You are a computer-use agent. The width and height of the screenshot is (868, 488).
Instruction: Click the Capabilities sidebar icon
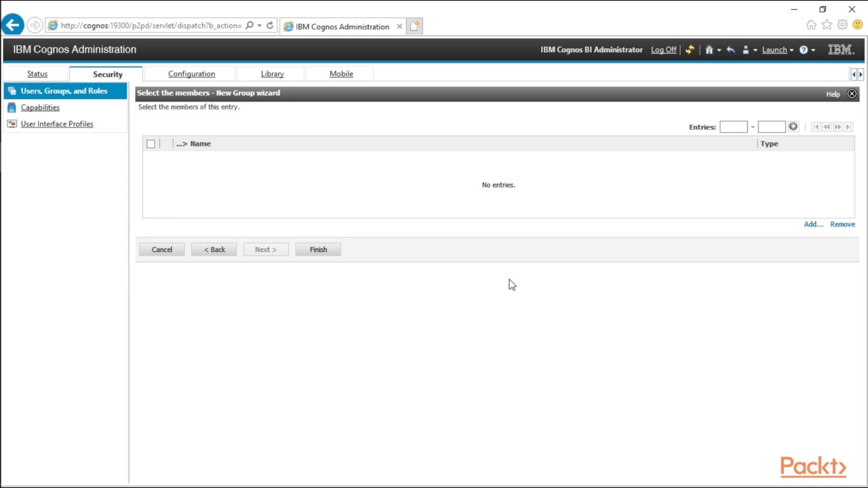point(12,108)
